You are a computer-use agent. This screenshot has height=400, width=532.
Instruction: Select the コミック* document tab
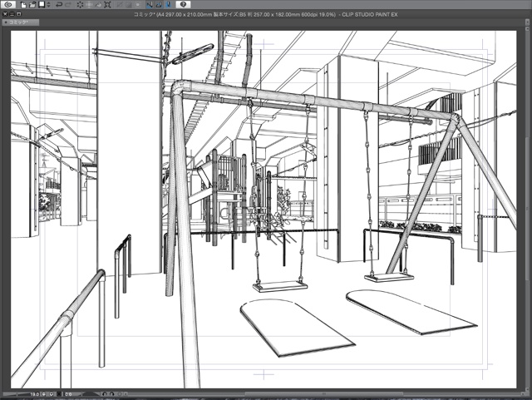click(x=20, y=22)
